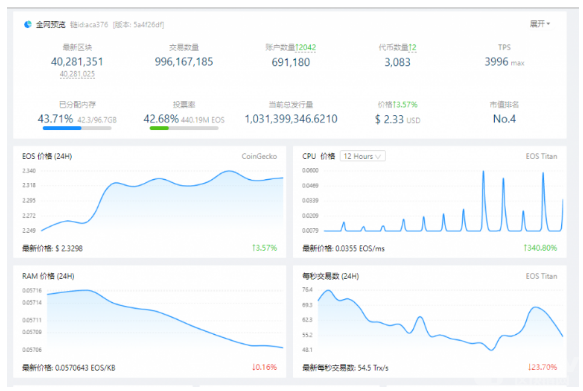Open the 12 Hours CPU price dropdown
The image size is (583, 391).
click(363, 156)
